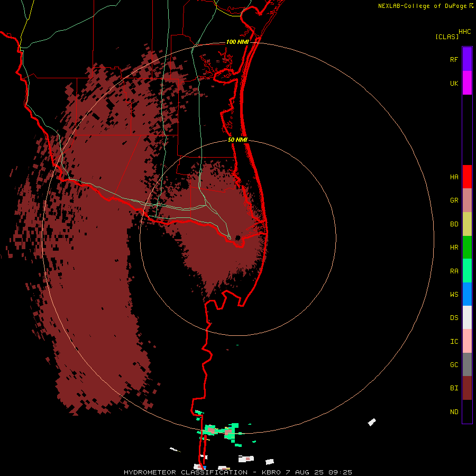Click the BD legend label

pyautogui.click(x=454, y=224)
